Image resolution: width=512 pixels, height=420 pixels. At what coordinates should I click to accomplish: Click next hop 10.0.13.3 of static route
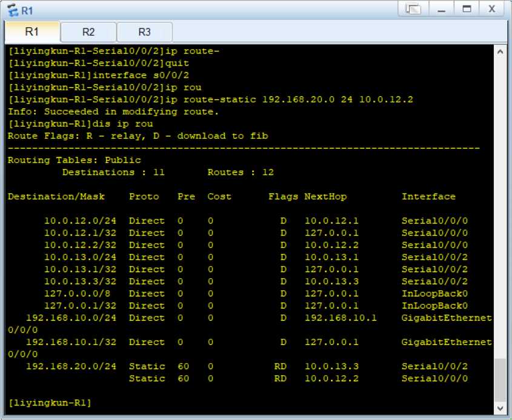pyautogui.click(x=331, y=366)
